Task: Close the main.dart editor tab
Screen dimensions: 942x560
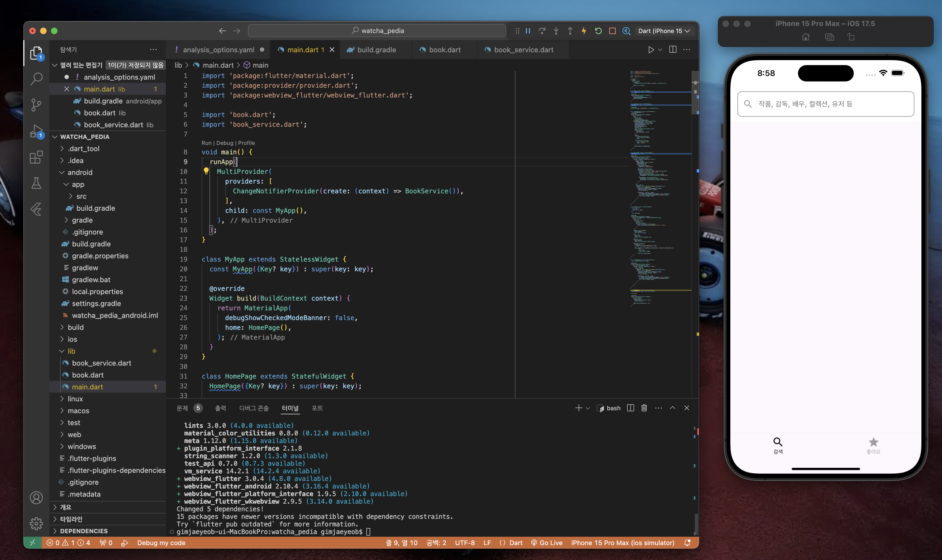Action: point(332,50)
